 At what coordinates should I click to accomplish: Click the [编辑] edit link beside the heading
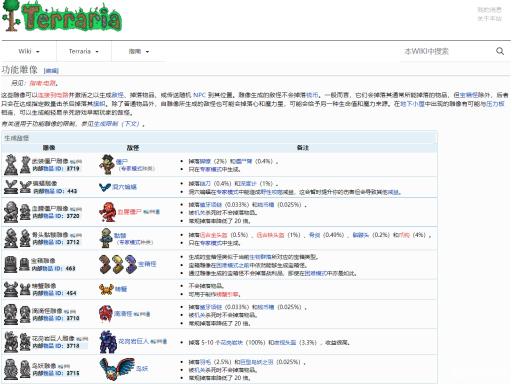tap(51, 71)
